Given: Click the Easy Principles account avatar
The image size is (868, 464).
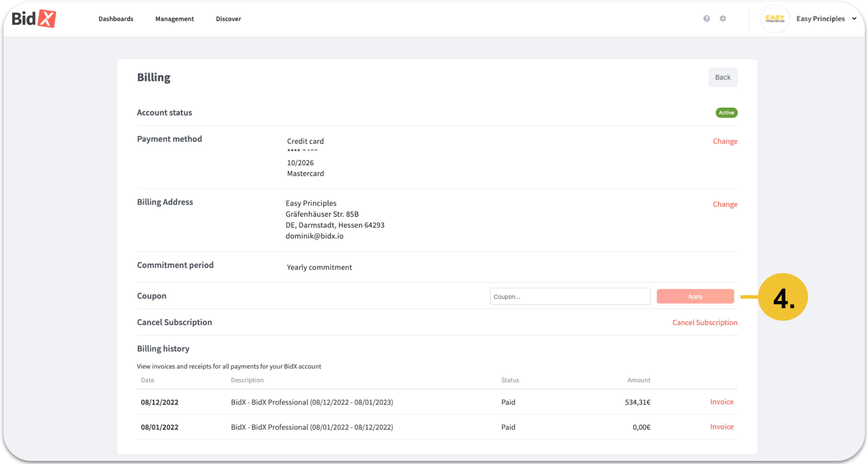Looking at the screenshot, I should coord(775,19).
